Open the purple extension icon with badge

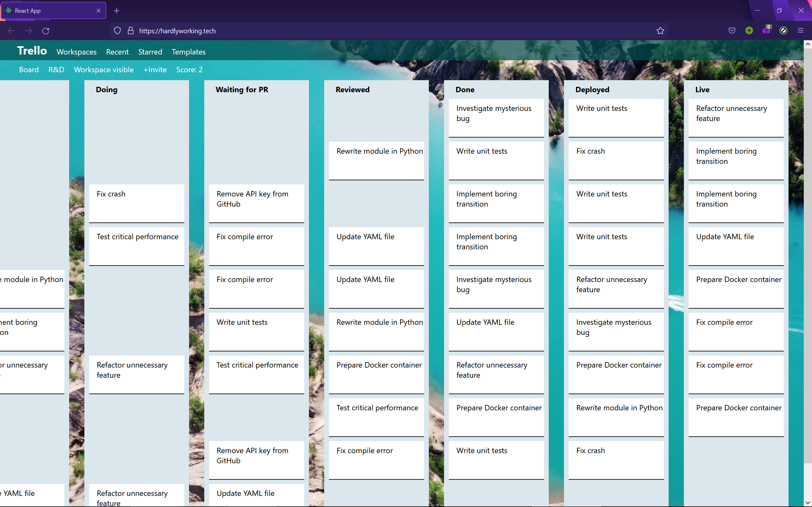point(766,31)
